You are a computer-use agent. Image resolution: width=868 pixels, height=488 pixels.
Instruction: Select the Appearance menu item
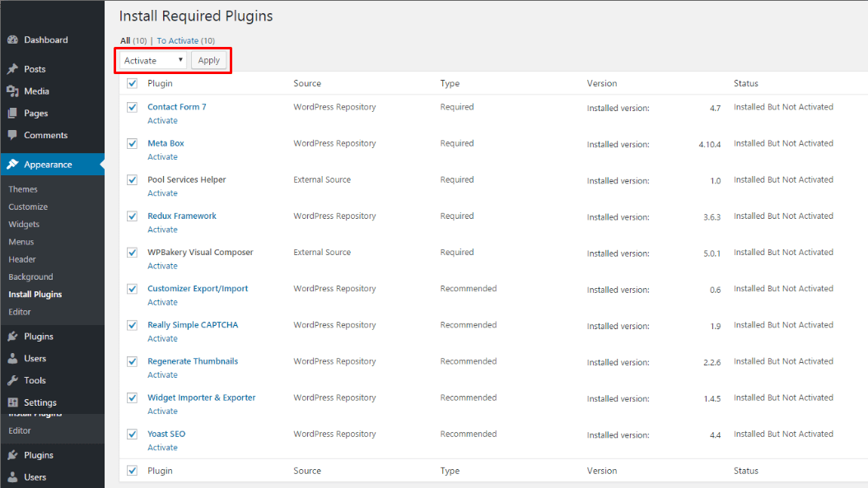pos(52,165)
